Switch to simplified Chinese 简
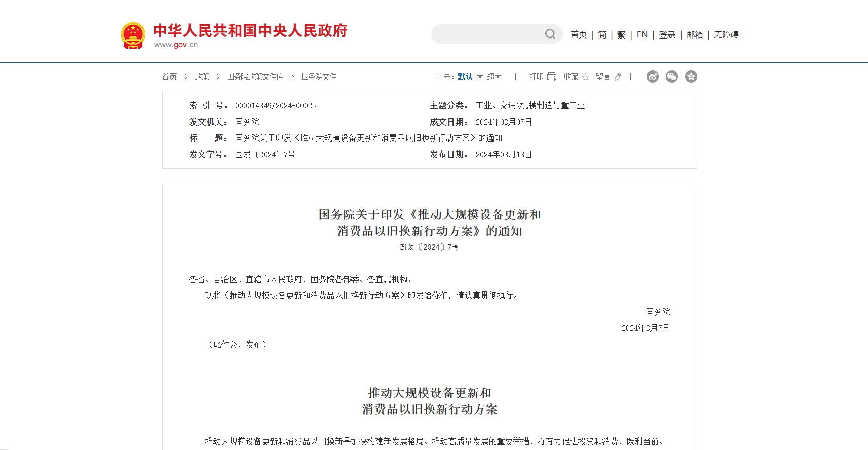868x450 pixels. coord(602,34)
